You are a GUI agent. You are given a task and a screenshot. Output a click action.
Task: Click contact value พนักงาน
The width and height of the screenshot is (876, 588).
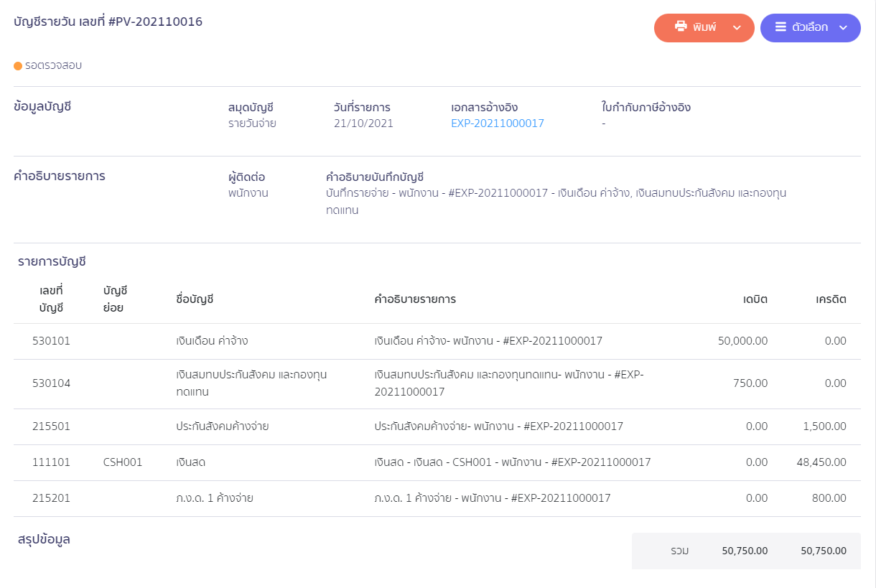pos(248,192)
